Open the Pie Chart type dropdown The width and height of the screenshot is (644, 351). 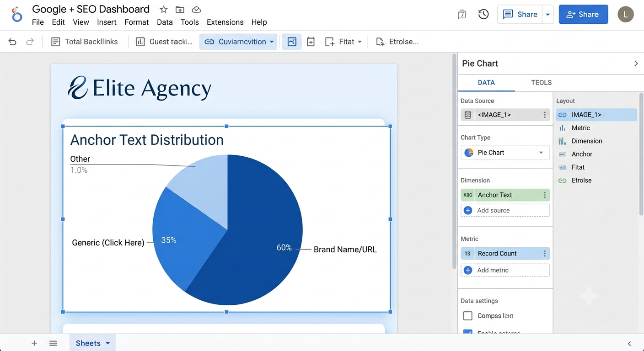click(505, 153)
